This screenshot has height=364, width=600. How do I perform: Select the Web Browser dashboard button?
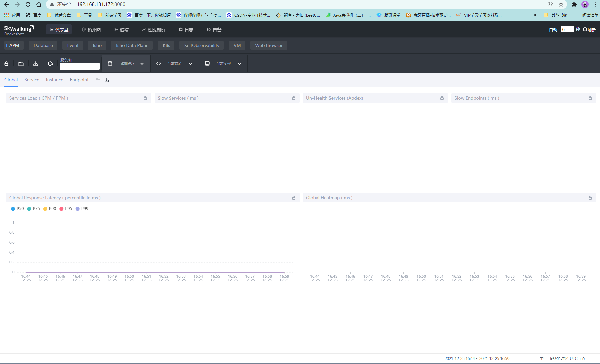click(x=269, y=45)
